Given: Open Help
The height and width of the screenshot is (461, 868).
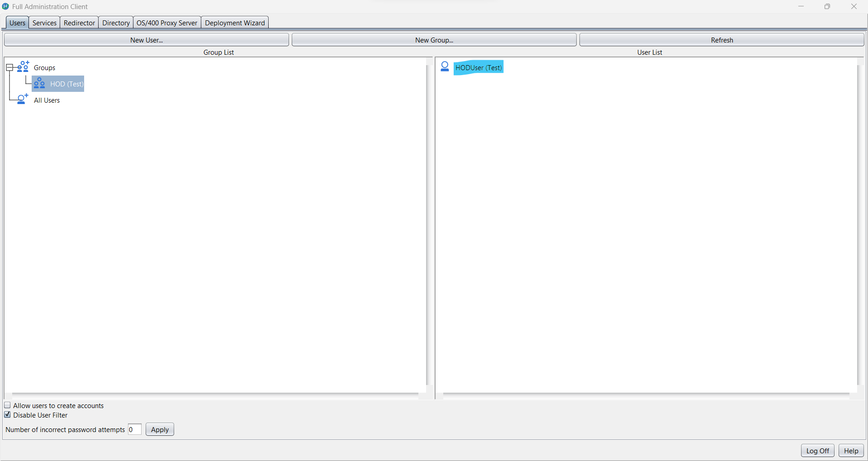Looking at the screenshot, I should [x=850, y=450].
